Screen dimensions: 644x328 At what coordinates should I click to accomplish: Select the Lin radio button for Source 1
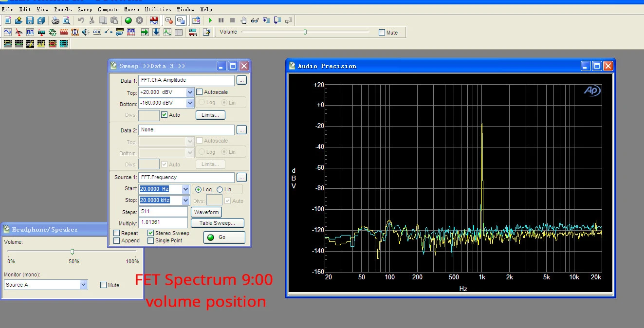point(220,189)
